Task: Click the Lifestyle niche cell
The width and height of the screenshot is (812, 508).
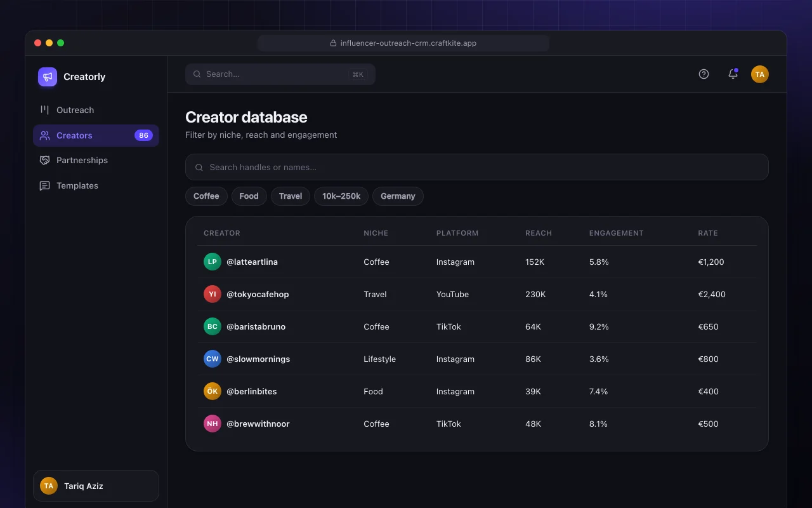Action: pos(379,359)
